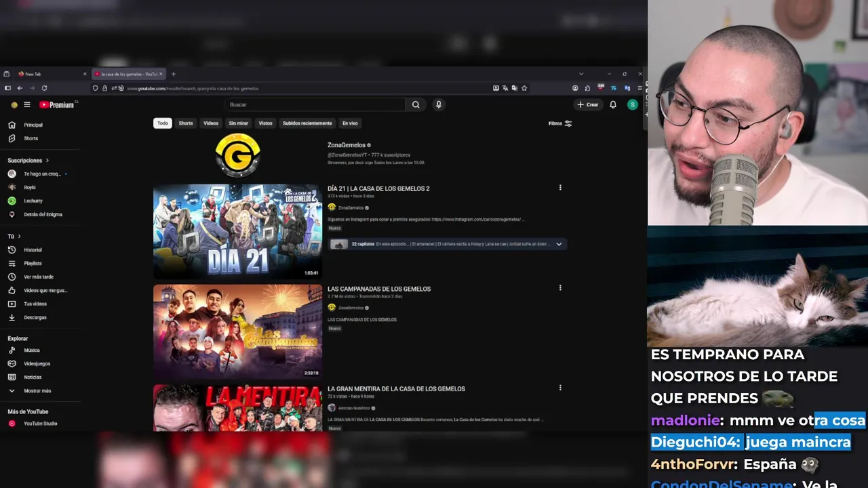Viewport: 868px width, 488px height.
Task: Open La Gran Mentira video title
Action: click(396, 389)
